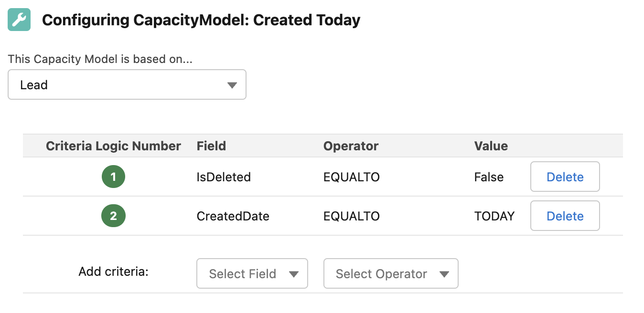This screenshot has height=313, width=644.
Task: Click the False value cell
Action: [x=489, y=177]
